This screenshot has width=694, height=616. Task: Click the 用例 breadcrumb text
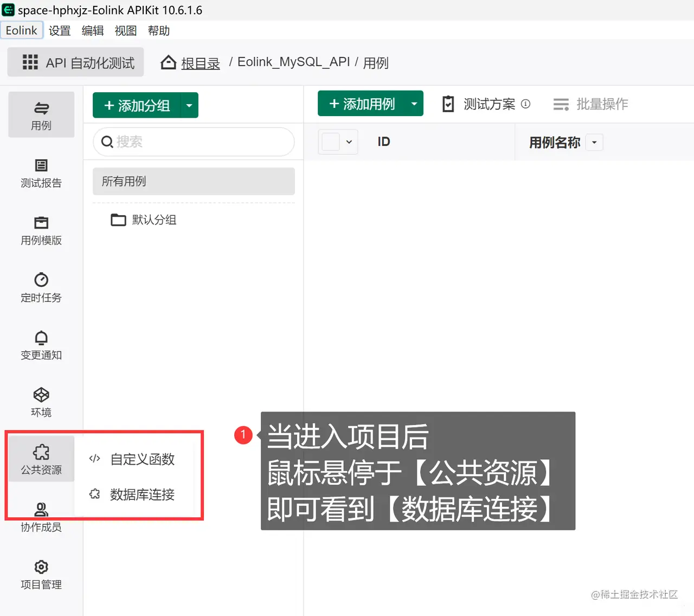tap(376, 63)
